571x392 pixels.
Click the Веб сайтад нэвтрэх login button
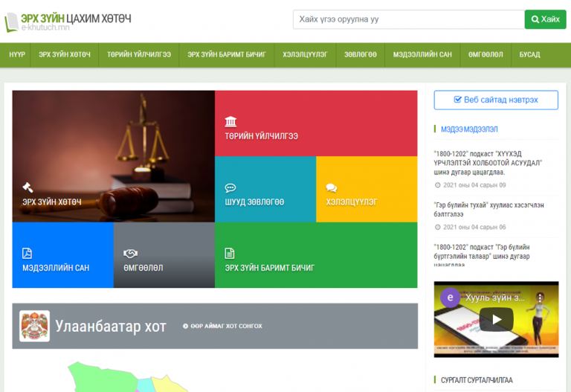[496, 100]
